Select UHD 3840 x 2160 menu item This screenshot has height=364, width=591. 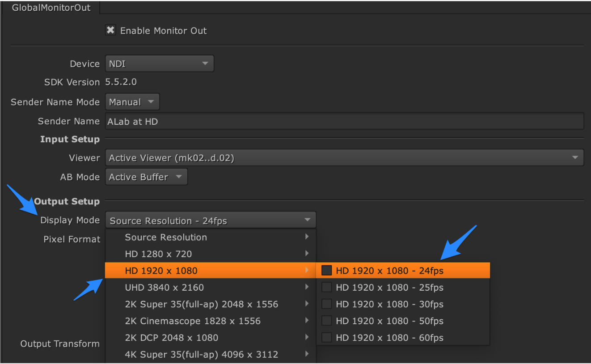coord(211,288)
